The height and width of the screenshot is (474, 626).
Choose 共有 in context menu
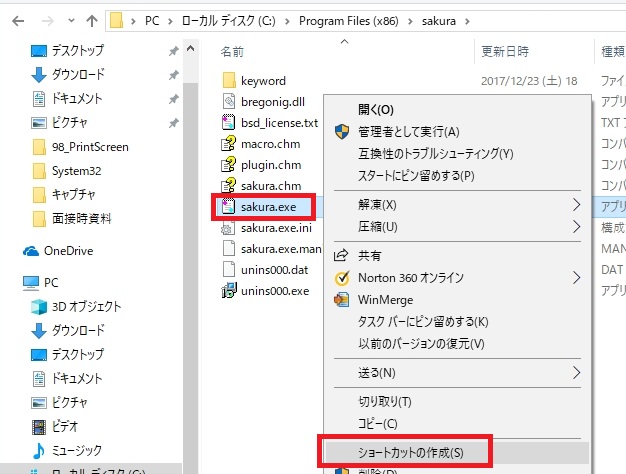[370, 256]
